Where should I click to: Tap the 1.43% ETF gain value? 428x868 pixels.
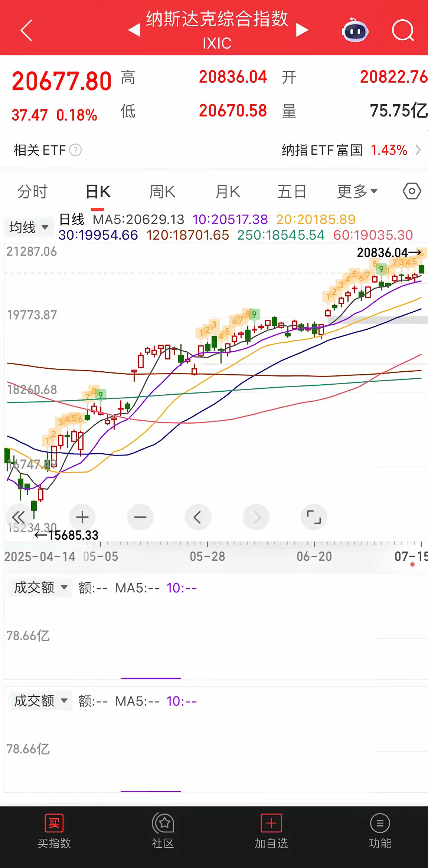(389, 150)
